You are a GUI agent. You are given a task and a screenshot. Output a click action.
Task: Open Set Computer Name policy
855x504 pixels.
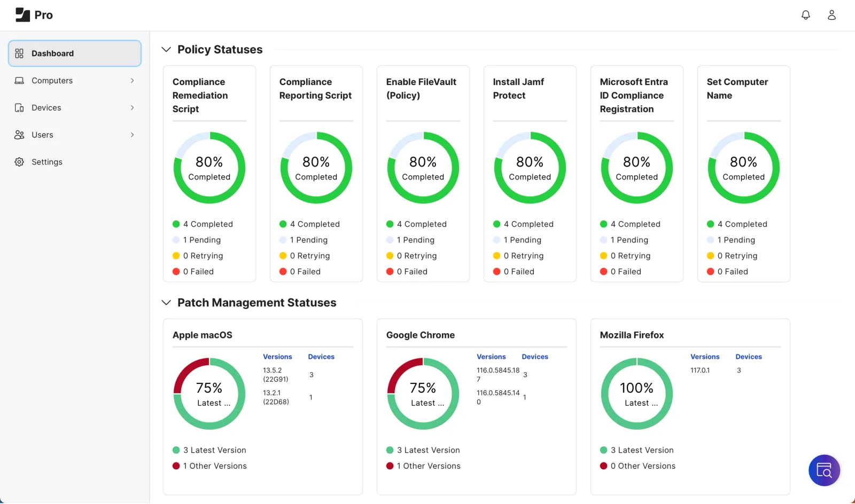(x=737, y=89)
